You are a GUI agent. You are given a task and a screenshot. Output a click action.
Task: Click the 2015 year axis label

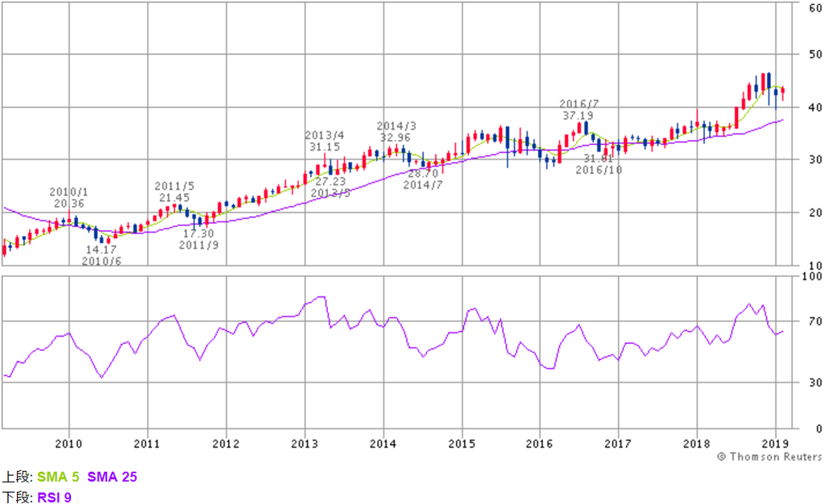coord(462,444)
